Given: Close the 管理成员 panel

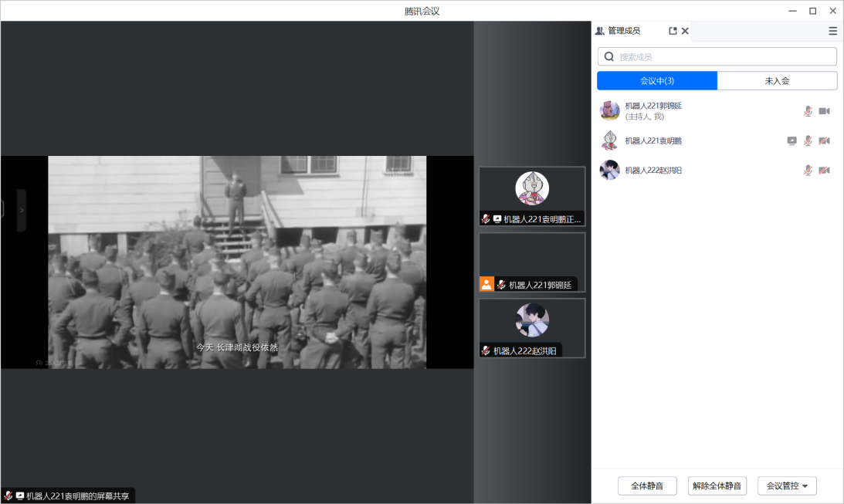Looking at the screenshot, I should (685, 31).
